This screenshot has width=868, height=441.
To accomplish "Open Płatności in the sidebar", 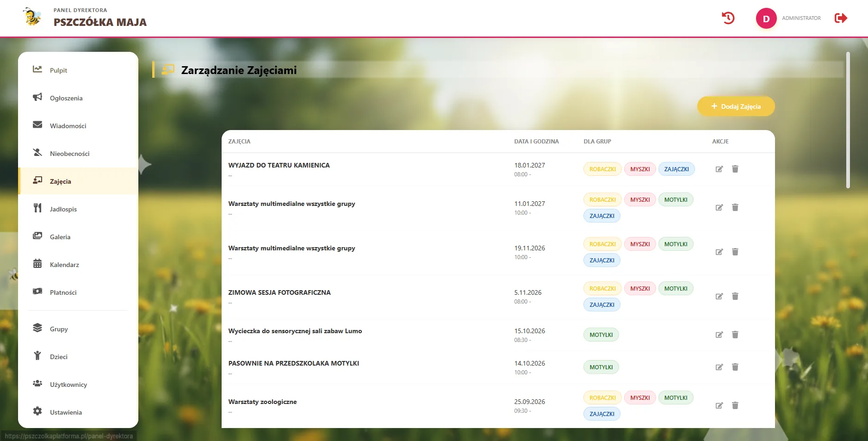I will point(78,292).
